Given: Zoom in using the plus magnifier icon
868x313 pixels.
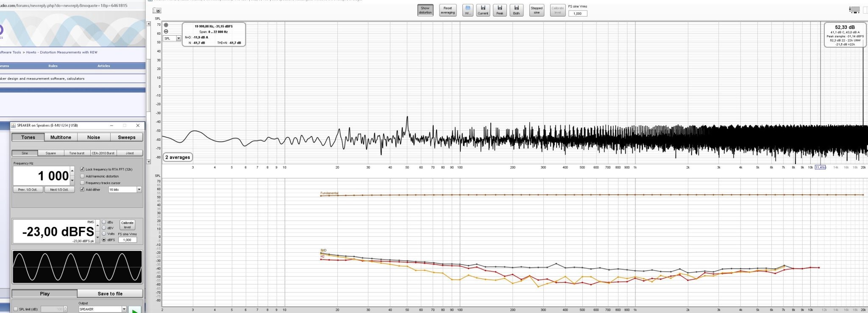Looking at the screenshot, I should pyautogui.click(x=166, y=25).
